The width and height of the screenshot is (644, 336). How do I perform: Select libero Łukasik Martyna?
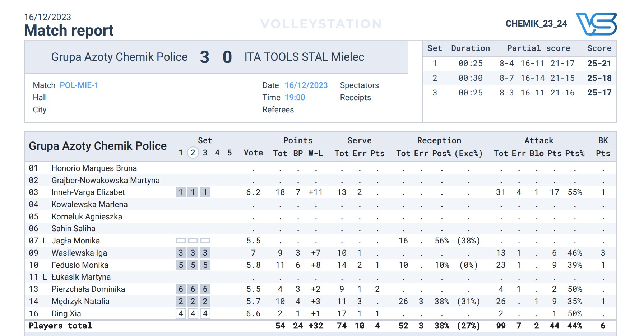(81, 277)
